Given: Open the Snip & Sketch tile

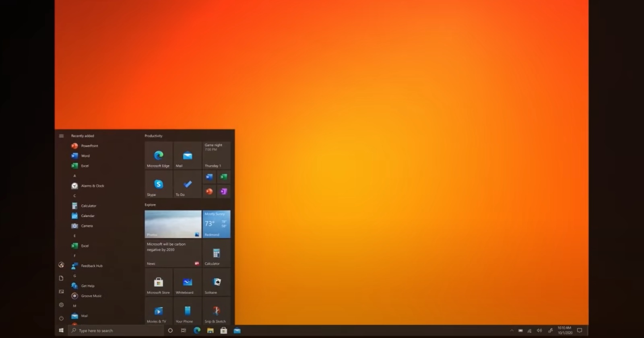Looking at the screenshot, I should pos(217,311).
